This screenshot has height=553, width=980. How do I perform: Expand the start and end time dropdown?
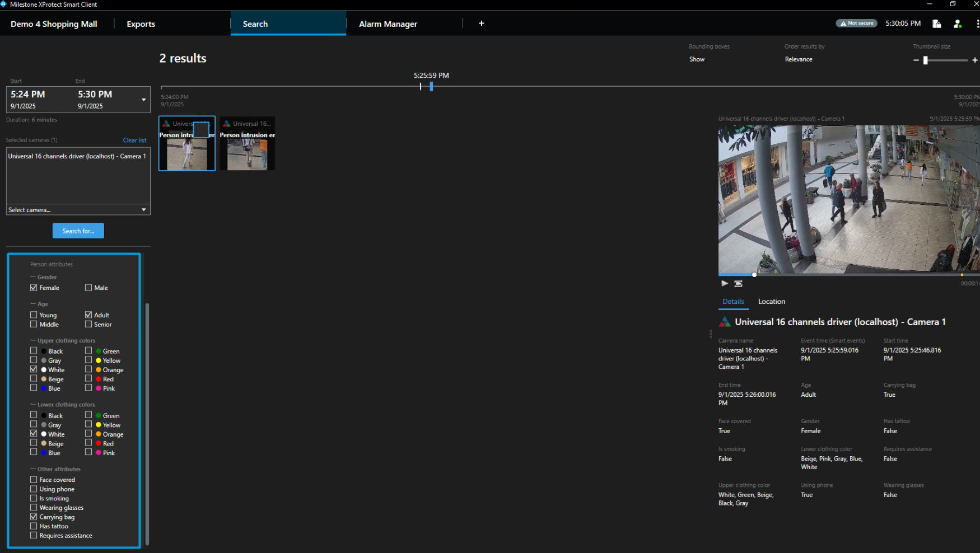pyautogui.click(x=143, y=100)
